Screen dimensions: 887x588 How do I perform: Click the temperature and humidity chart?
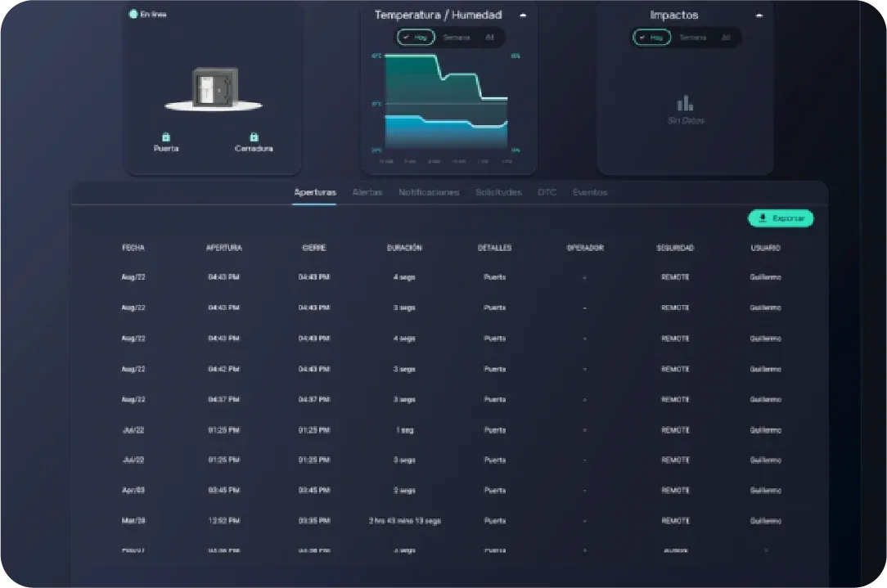pyautogui.click(x=446, y=101)
